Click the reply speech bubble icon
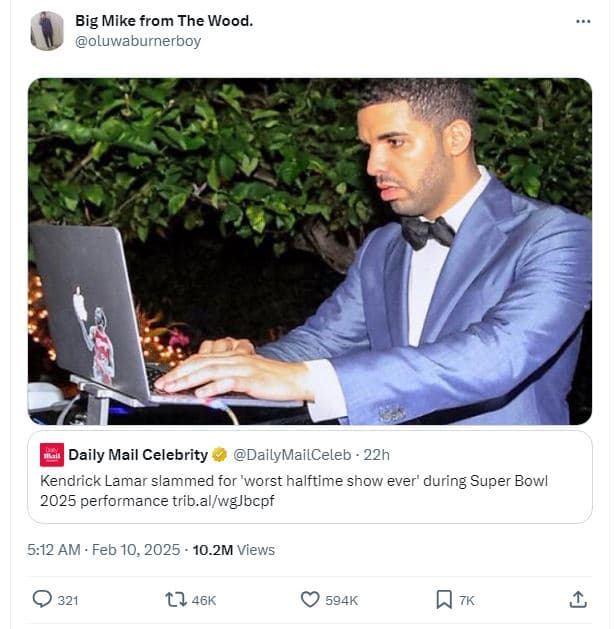 pos(42,599)
